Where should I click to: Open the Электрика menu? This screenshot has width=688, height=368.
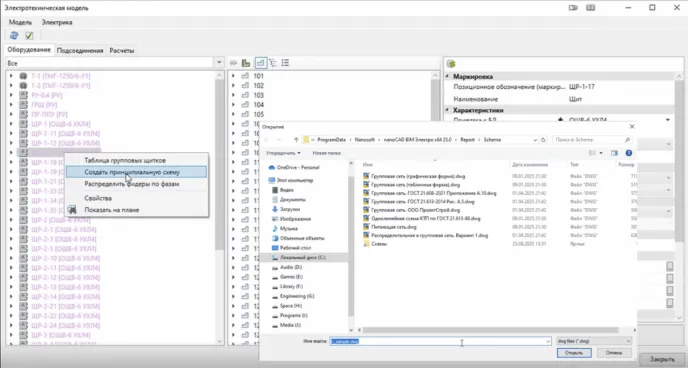coord(57,22)
